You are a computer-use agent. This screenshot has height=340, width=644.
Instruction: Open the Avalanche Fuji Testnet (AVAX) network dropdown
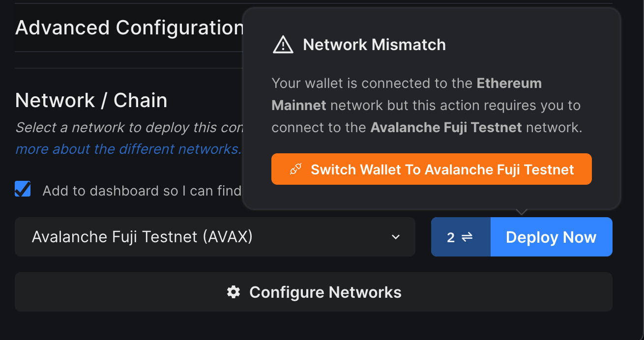215,237
